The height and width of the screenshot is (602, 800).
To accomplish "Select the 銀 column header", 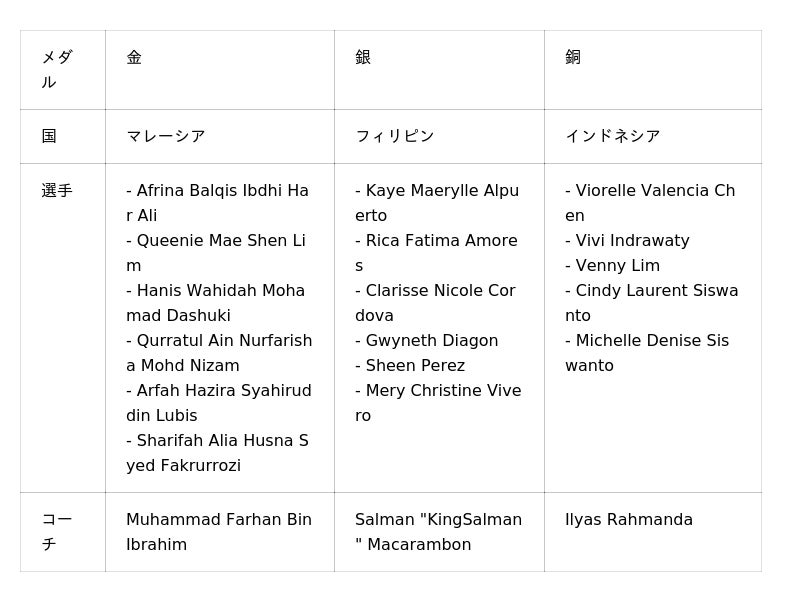I will point(363,58).
